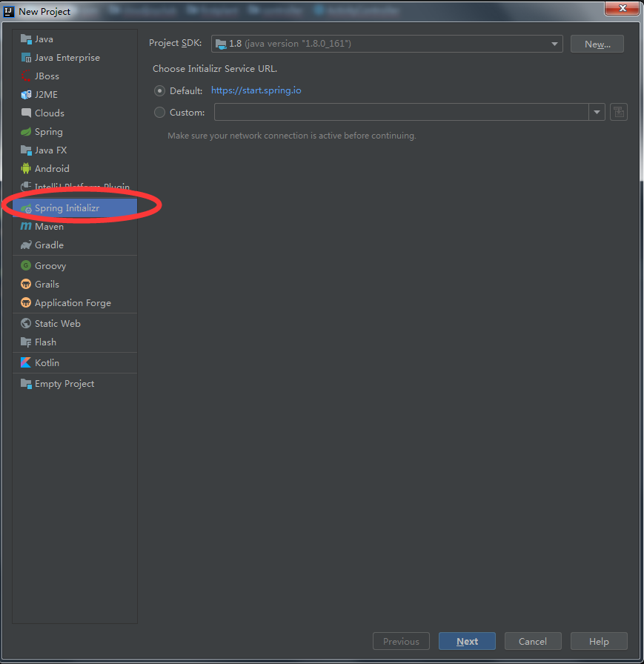This screenshot has height=664, width=644.
Task: Click the Gradle elephant icon
Action: 26,245
